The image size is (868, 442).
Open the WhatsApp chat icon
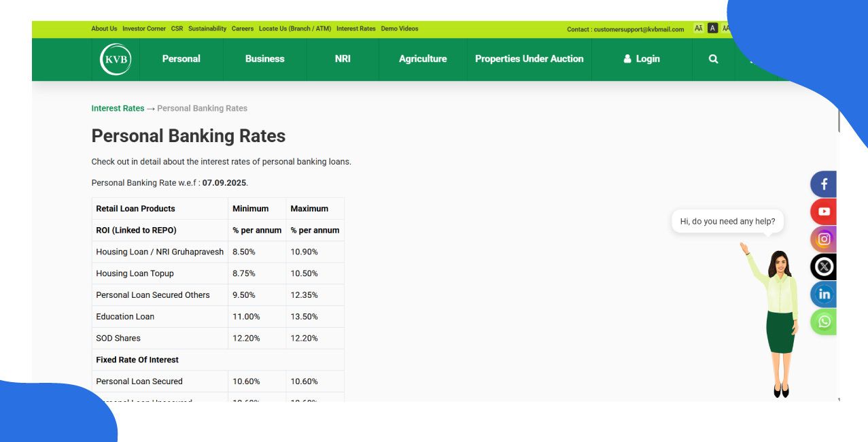pyautogui.click(x=824, y=322)
